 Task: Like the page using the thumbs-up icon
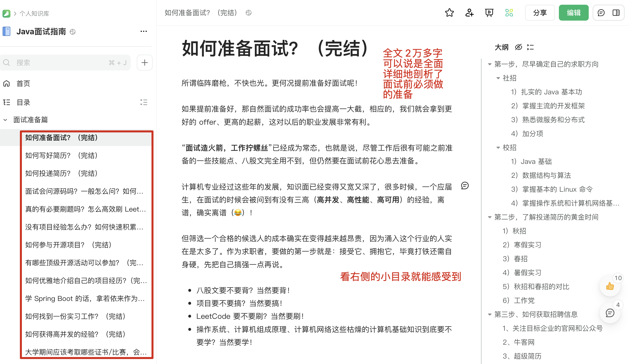(610, 286)
